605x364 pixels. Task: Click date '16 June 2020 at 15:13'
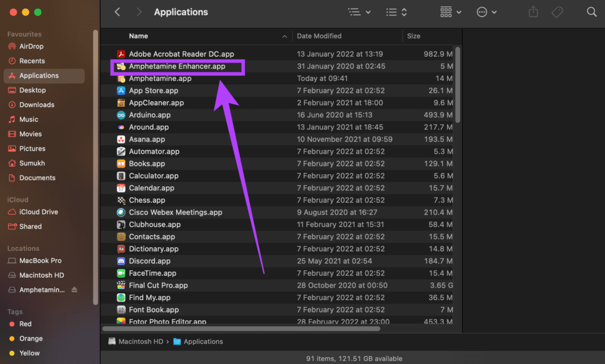334,115
